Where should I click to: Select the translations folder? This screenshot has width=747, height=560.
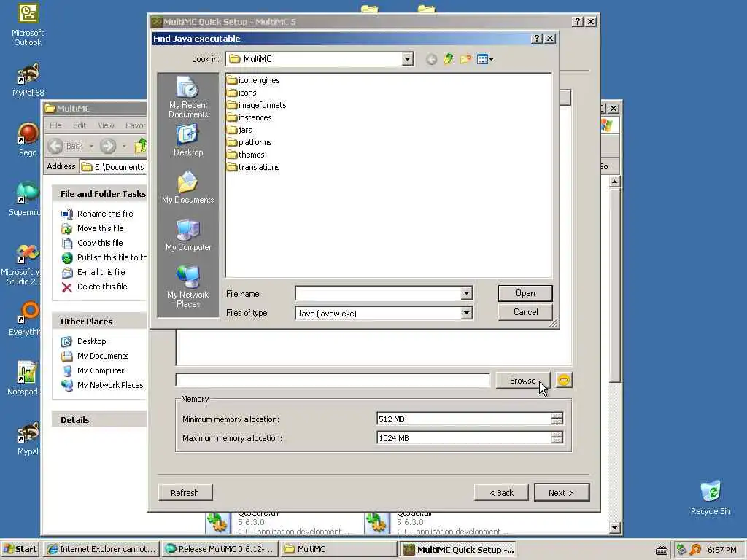tap(253, 167)
